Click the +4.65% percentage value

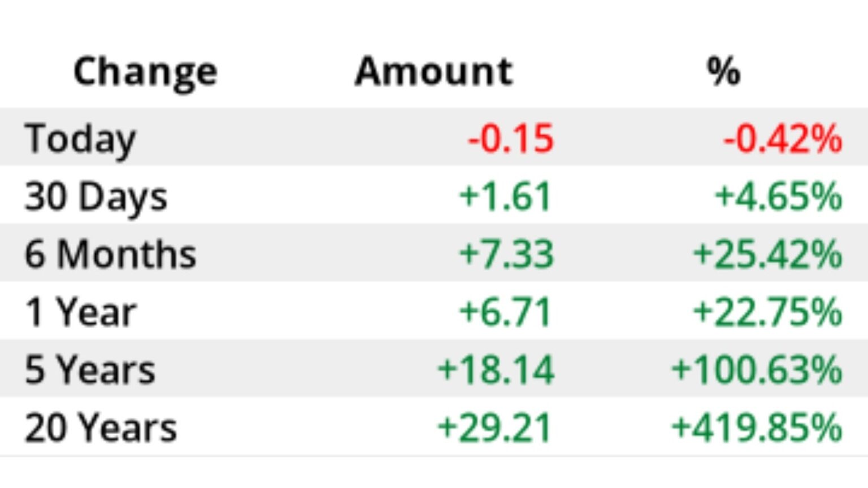[x=779, y=197]
